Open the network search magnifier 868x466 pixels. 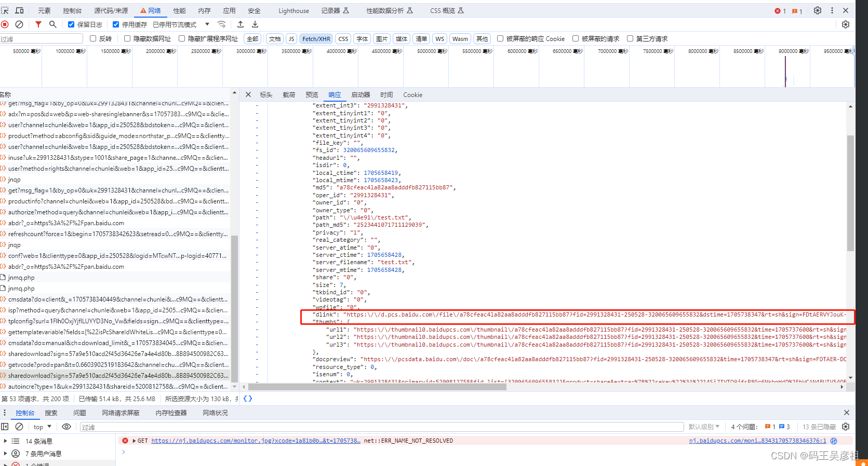(x=52, y=24)
